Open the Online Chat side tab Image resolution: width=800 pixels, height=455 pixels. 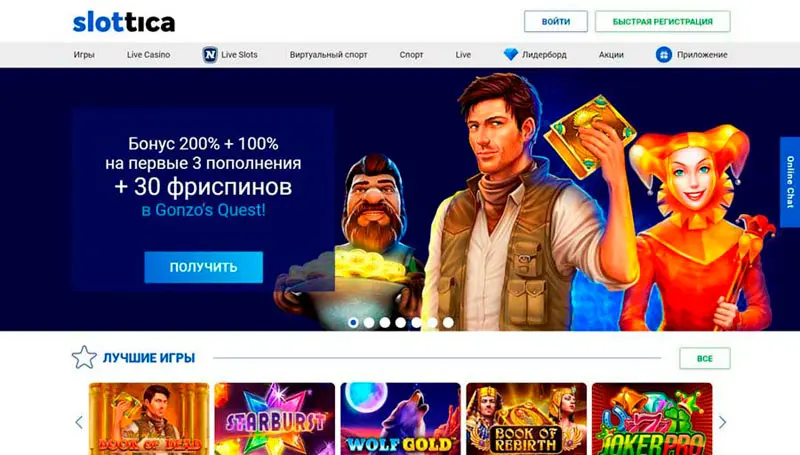[790, 182]
